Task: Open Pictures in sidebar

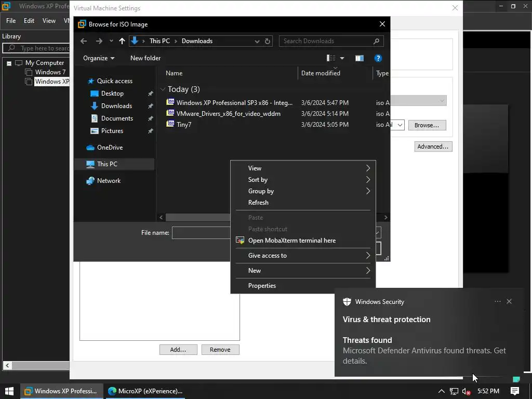Action: pos(107,131)
